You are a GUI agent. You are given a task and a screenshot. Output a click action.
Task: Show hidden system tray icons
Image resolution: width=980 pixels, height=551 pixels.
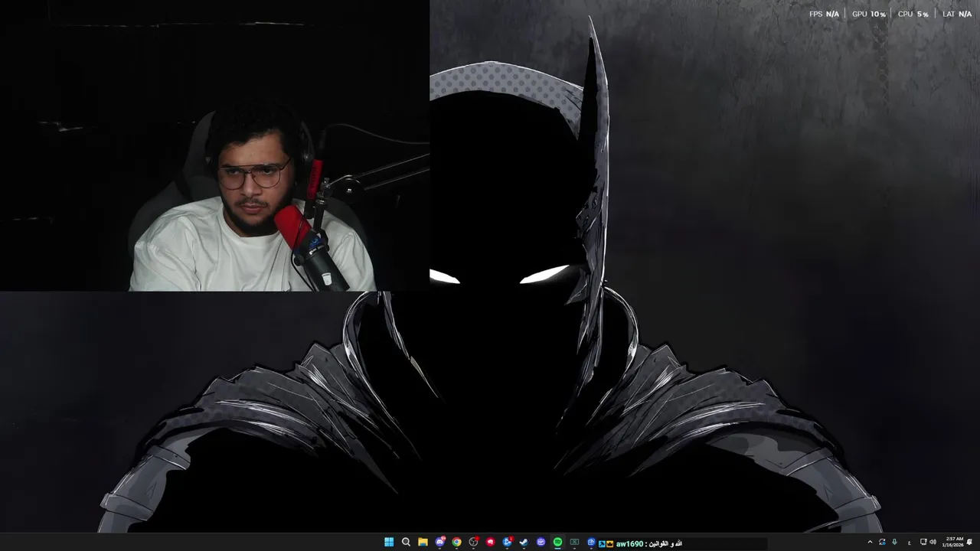coord(870,542)
